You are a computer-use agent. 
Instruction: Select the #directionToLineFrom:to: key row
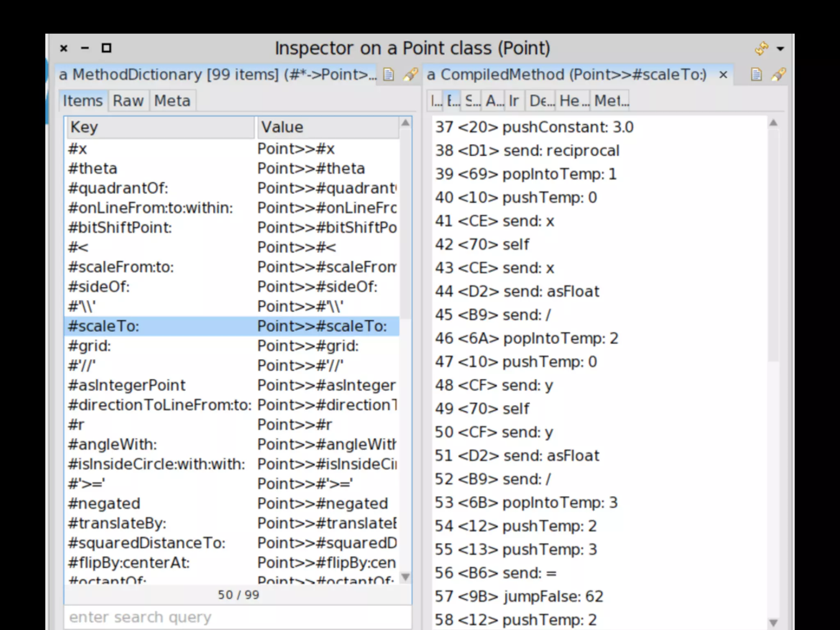pos(232,405)
